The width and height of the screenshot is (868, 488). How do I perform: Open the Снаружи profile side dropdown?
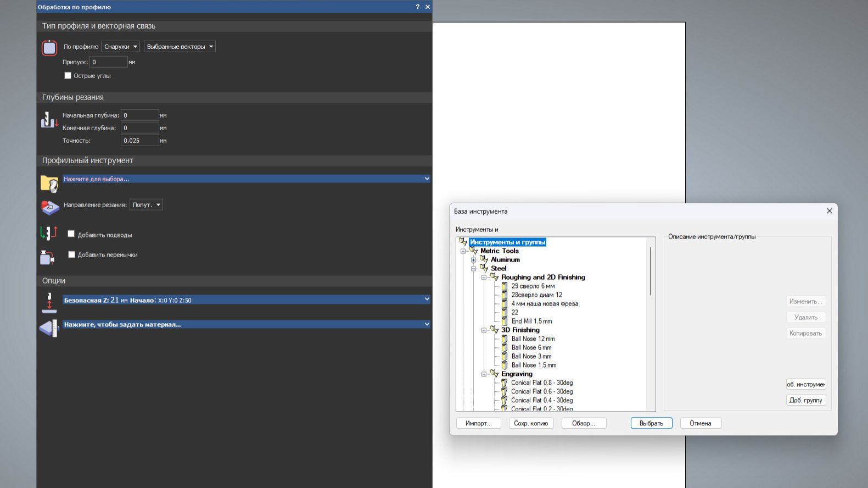tap(120, 47)
